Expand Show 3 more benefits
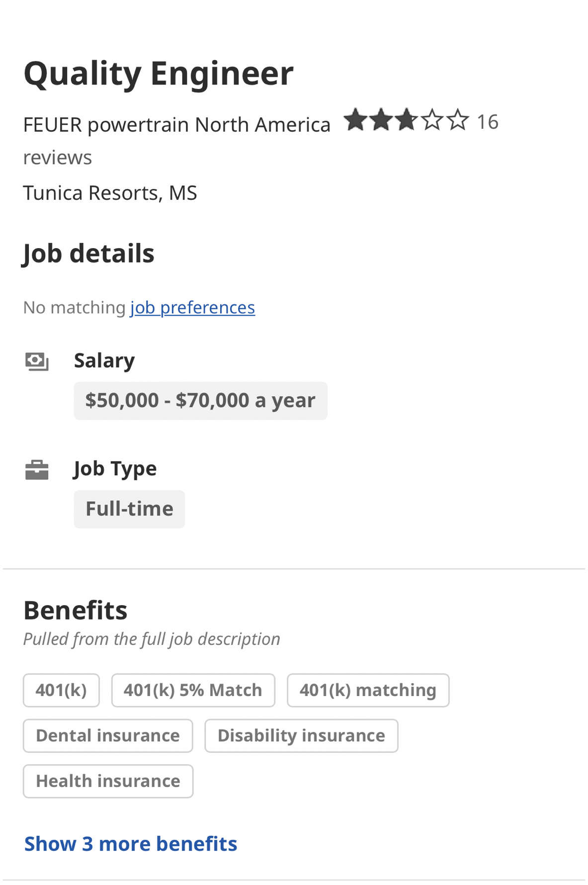Image resolution: width=588 pixels, height=885 pixels. pos(131,844)
